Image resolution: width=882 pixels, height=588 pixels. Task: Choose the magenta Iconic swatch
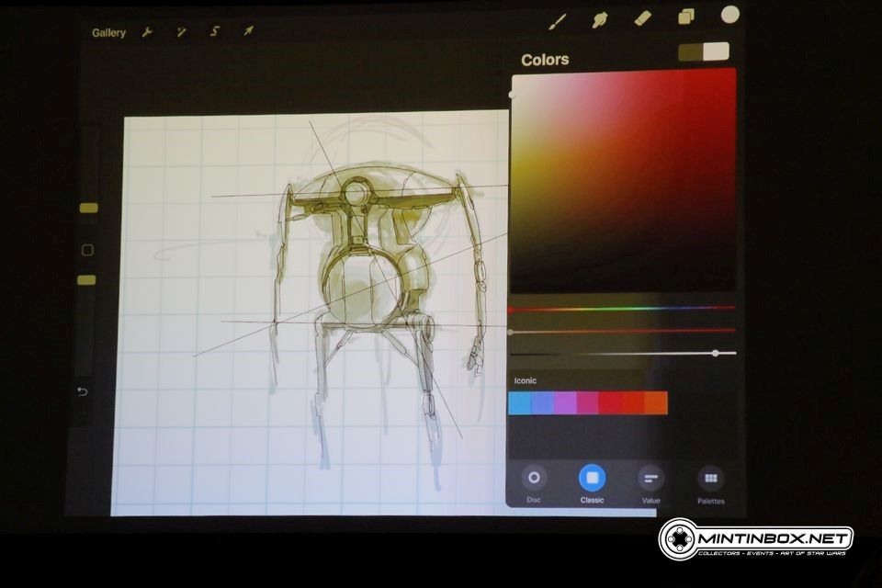click(x=588, y=403)
